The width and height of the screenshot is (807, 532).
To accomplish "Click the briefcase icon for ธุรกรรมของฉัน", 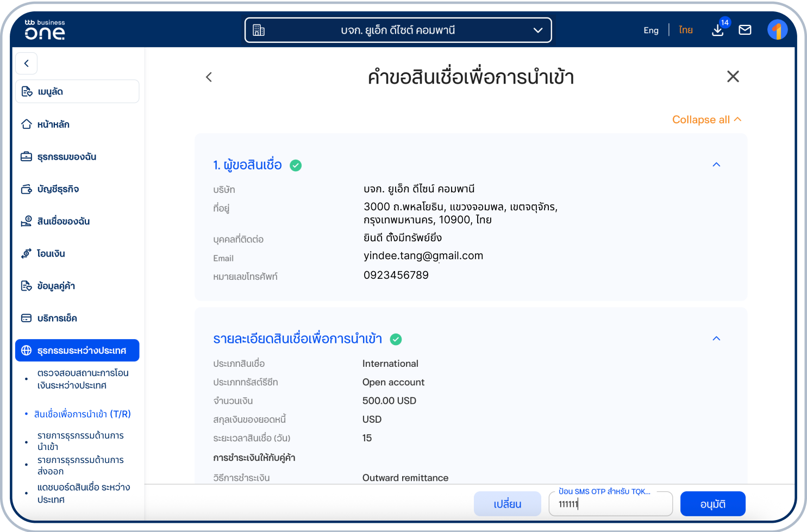I will 26,157.
